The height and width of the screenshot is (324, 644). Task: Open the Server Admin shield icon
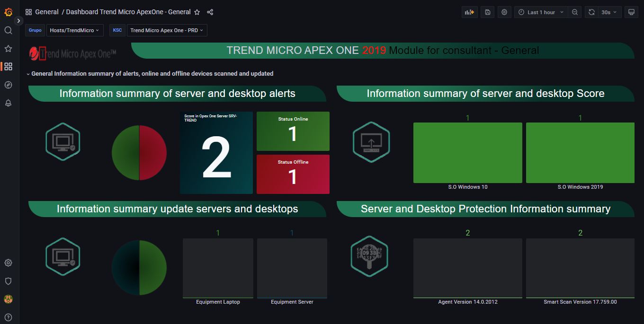point(8,281)
